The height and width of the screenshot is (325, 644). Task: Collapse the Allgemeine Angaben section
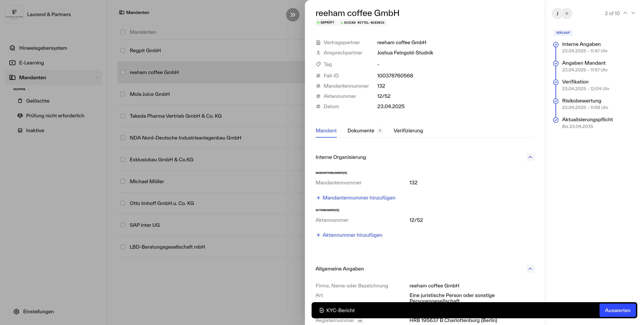(x=530, y=269)
